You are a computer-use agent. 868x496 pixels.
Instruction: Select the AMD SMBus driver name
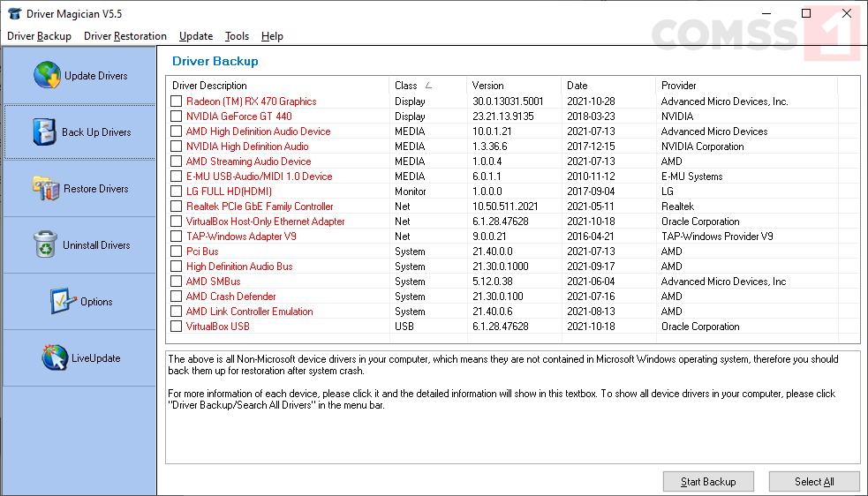pyautogui.click(x=213, y=282)
